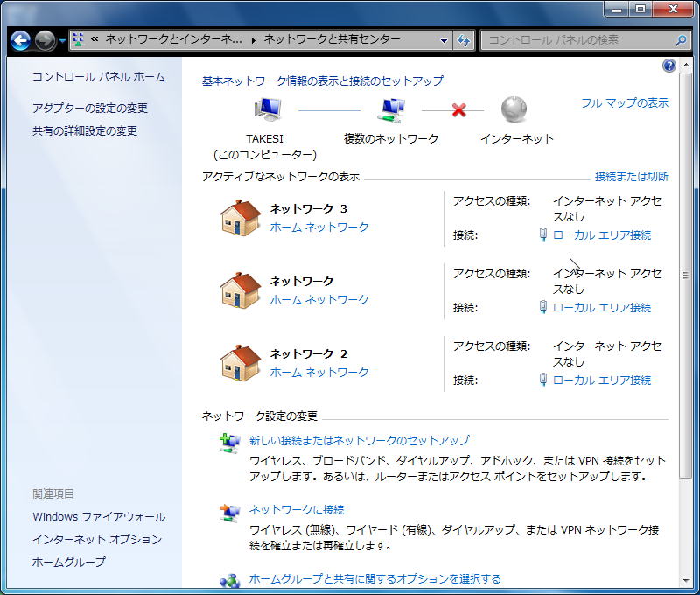Open フル マップの表示 link
The height and width of the screenshot is (595, 700).
tap(625, 103)
